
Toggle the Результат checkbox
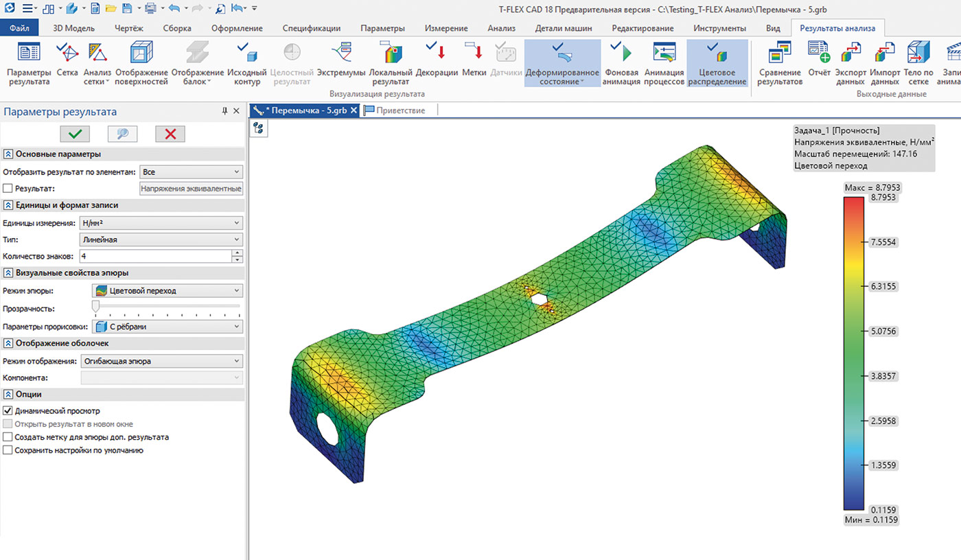point(8,188)
